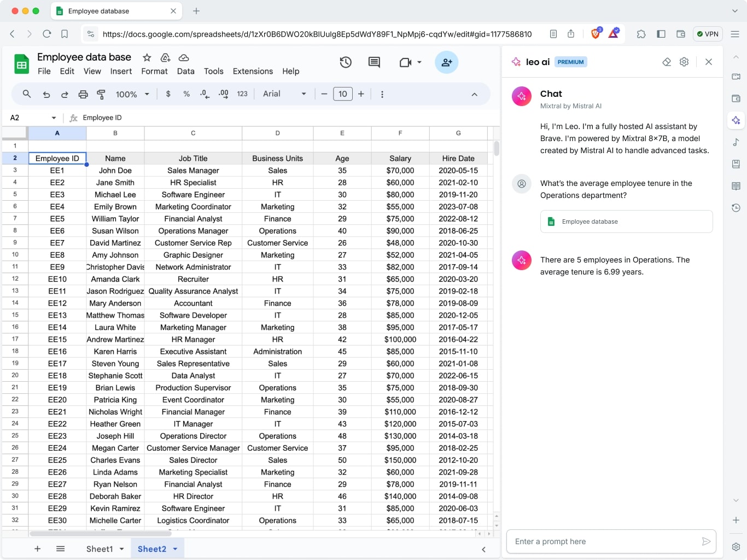Open Leo AI settings gear
747x560 pixels.
coord(684,62)
